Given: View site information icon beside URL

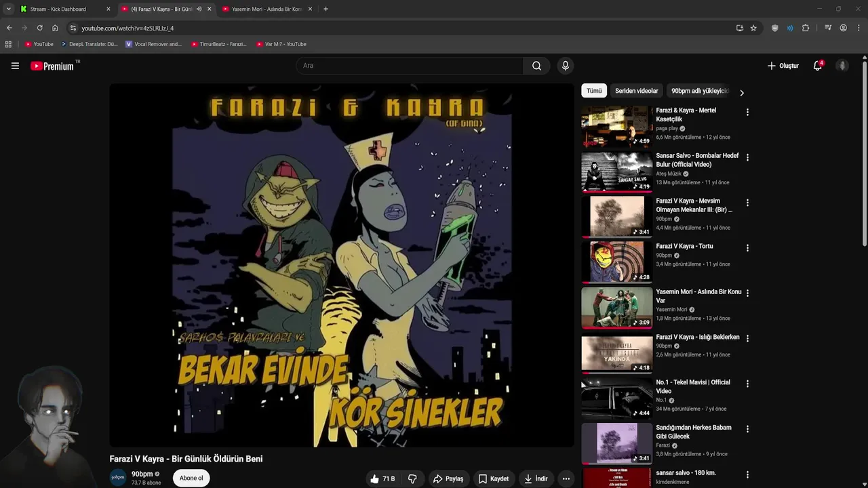Looking at the screenshot, I should (x=73, y=28).
